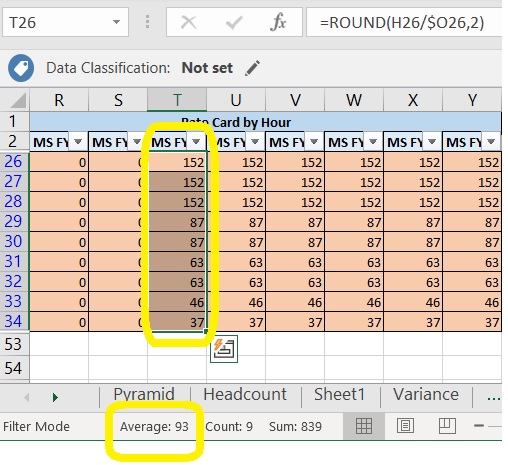Click cell T34 containing 37

[x=177, y=322]
